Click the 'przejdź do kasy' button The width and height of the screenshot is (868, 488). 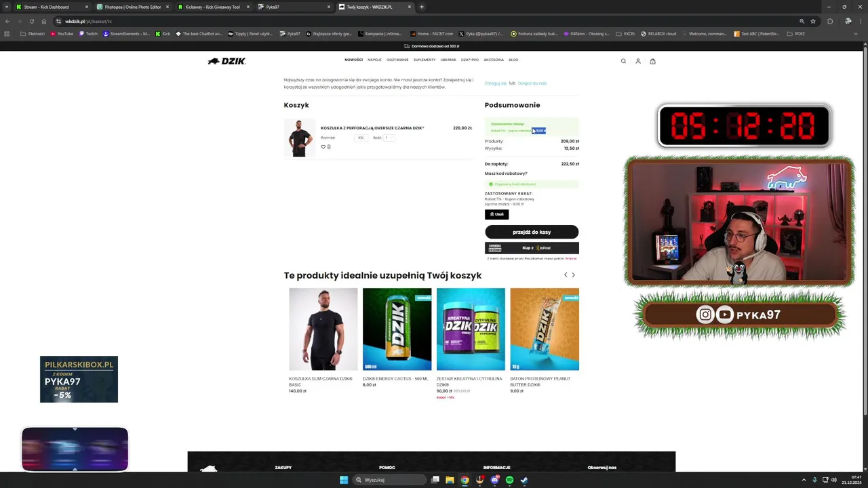pos(532,232)
